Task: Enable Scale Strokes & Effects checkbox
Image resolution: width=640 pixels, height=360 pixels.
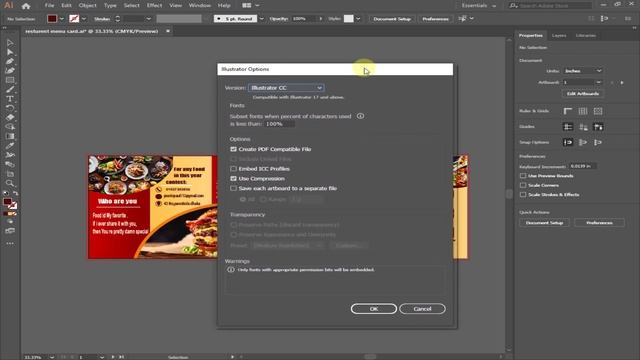Action: pos(523,194)
